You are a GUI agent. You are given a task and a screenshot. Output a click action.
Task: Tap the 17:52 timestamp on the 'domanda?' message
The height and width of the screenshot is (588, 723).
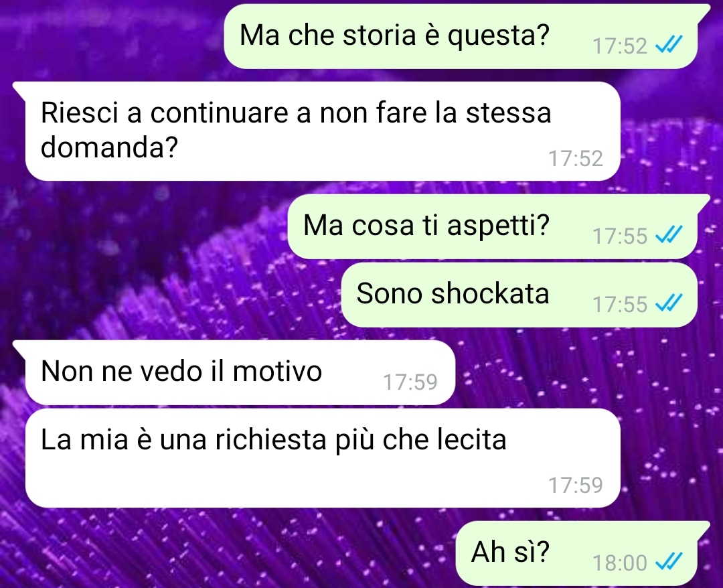pos(576,159)
